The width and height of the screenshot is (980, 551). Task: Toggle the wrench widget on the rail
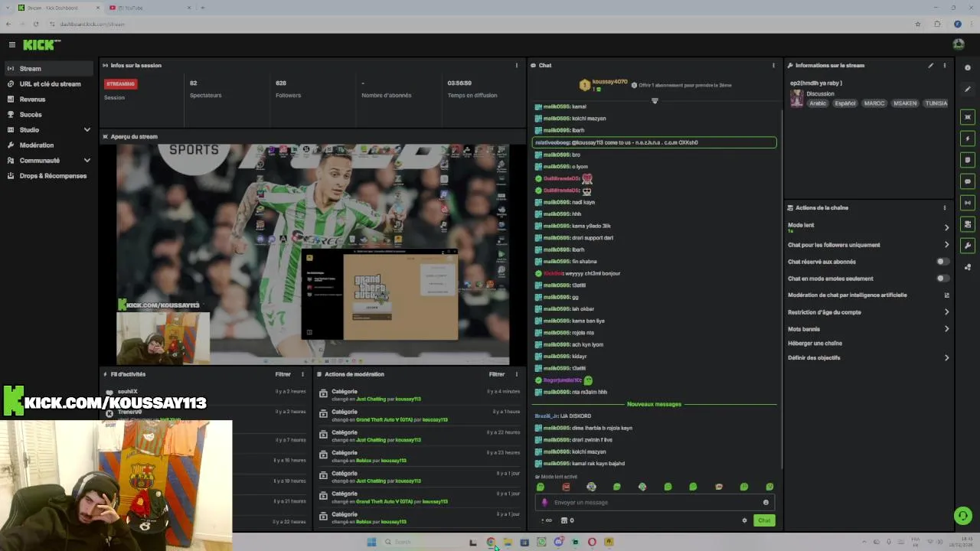pos(968,246)
